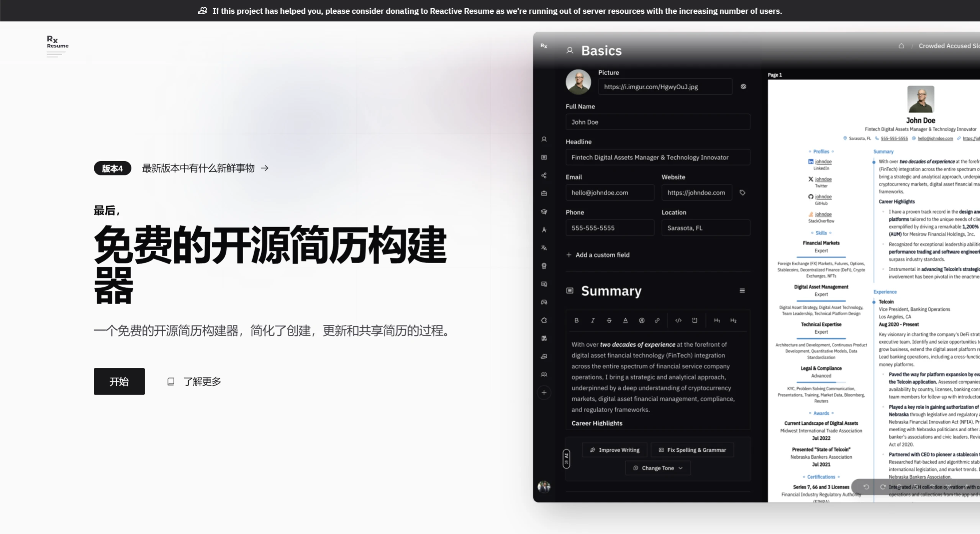
Task: Click the John Doe profile picture thumbnail
Action: click(x=578, y=82)
